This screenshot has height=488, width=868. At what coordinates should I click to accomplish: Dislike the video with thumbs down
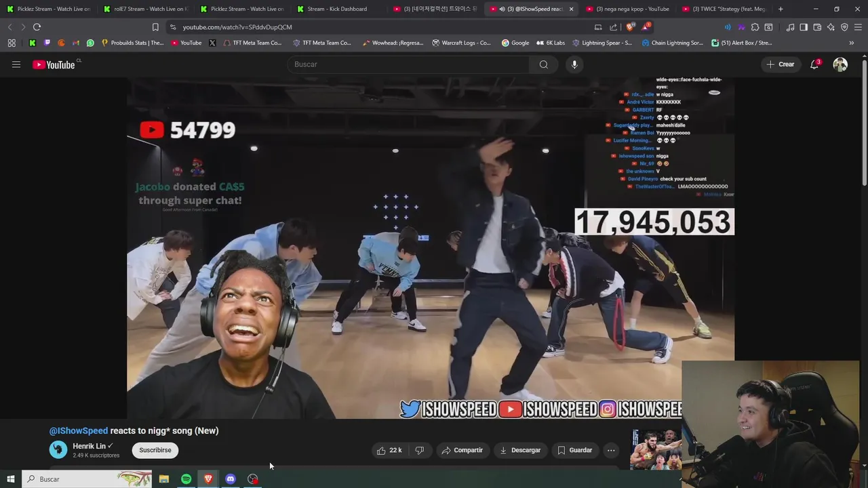(419, 450)
